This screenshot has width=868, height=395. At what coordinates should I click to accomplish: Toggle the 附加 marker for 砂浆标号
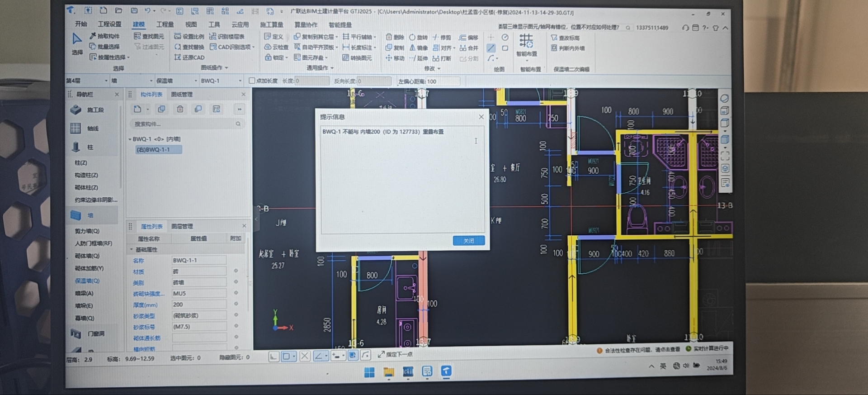[236, 326]
